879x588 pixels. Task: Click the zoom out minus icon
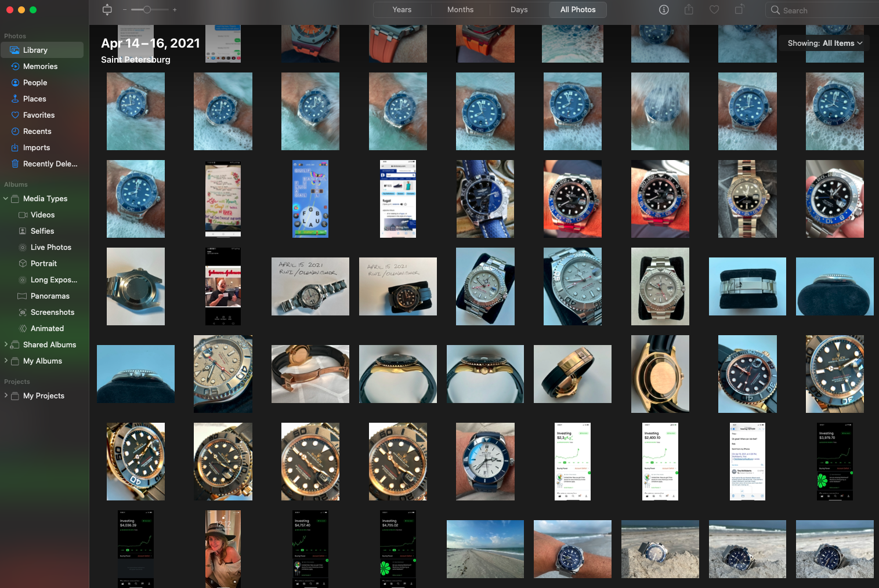tap(125, 10)
